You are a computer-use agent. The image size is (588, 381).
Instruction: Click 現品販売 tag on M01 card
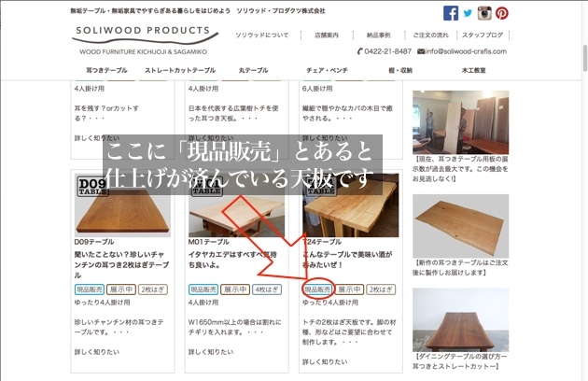pos(203,289)
